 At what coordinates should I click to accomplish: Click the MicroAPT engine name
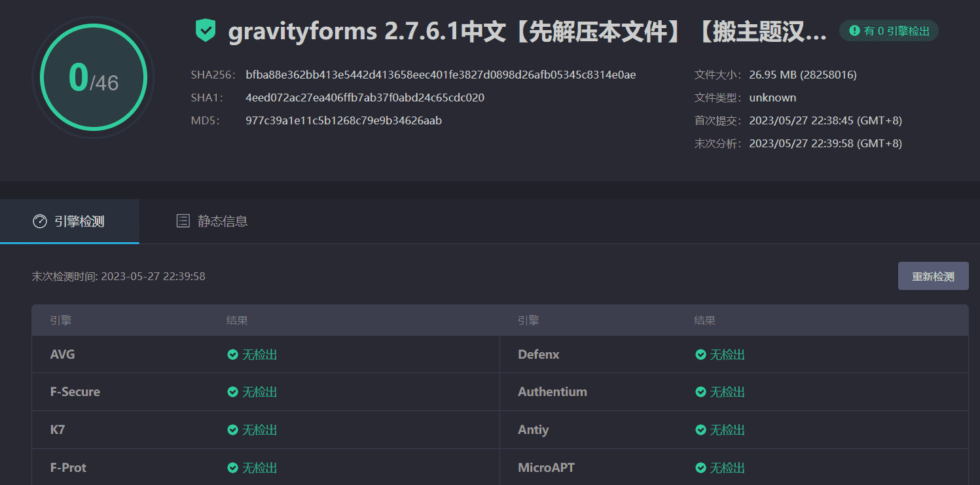(x=547, y=468)
